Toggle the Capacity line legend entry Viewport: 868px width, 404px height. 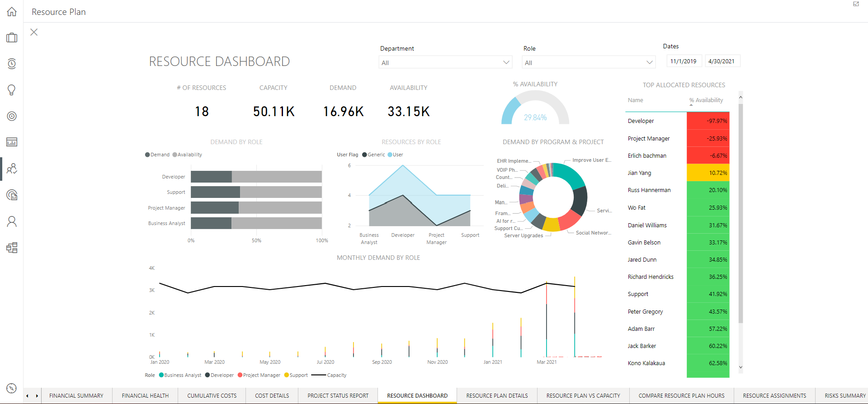(329, 375)
